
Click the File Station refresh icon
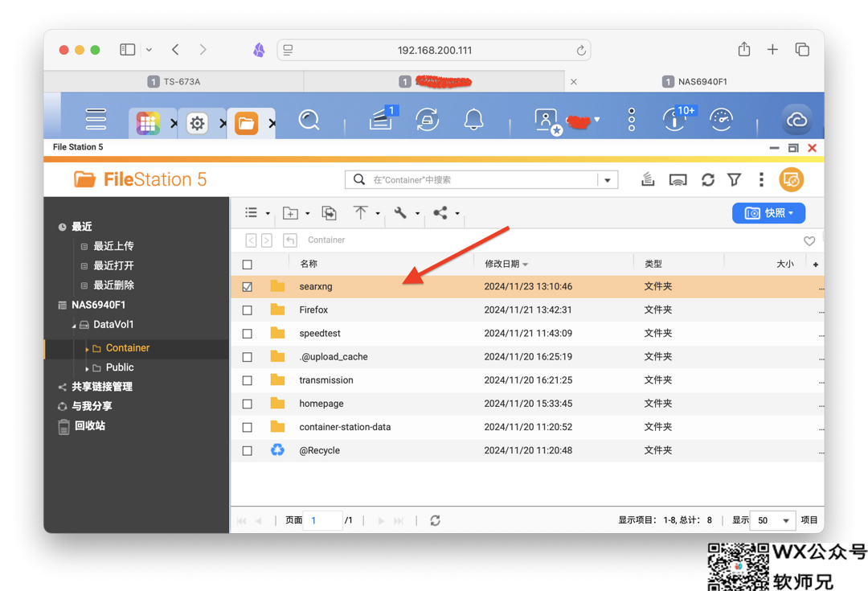click(707, 180)
